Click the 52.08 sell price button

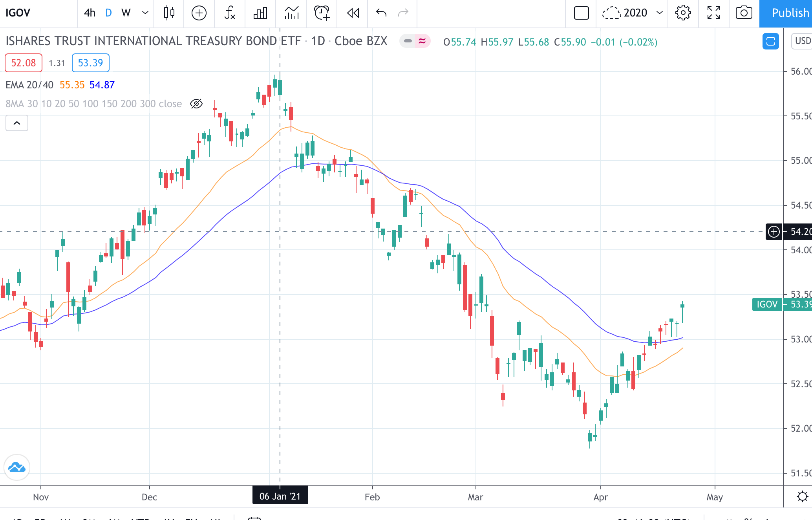coord(24,63)
